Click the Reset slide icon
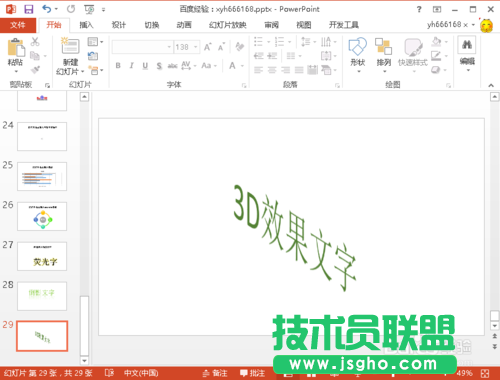Viewport: 500px width, 380px height. click(x=93, y=56)
